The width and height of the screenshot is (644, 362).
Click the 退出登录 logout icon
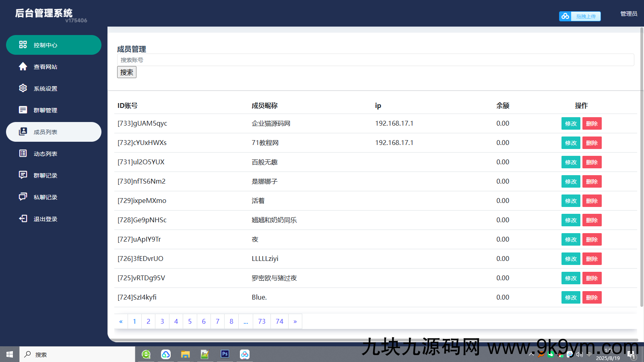point(23,219)
